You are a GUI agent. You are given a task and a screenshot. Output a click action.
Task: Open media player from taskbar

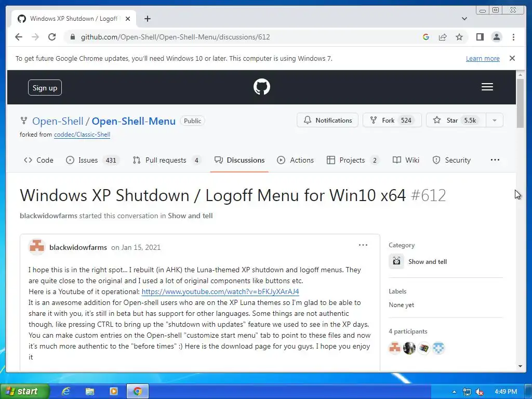(114, 391)
